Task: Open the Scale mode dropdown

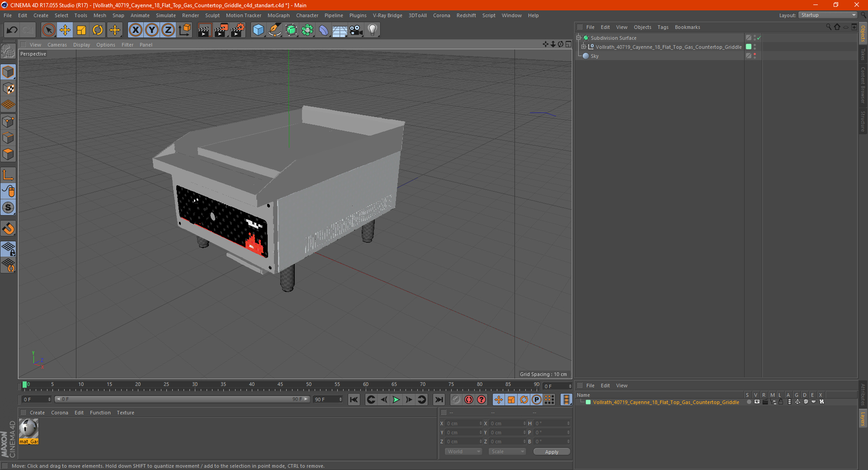Action: (507, 451)
